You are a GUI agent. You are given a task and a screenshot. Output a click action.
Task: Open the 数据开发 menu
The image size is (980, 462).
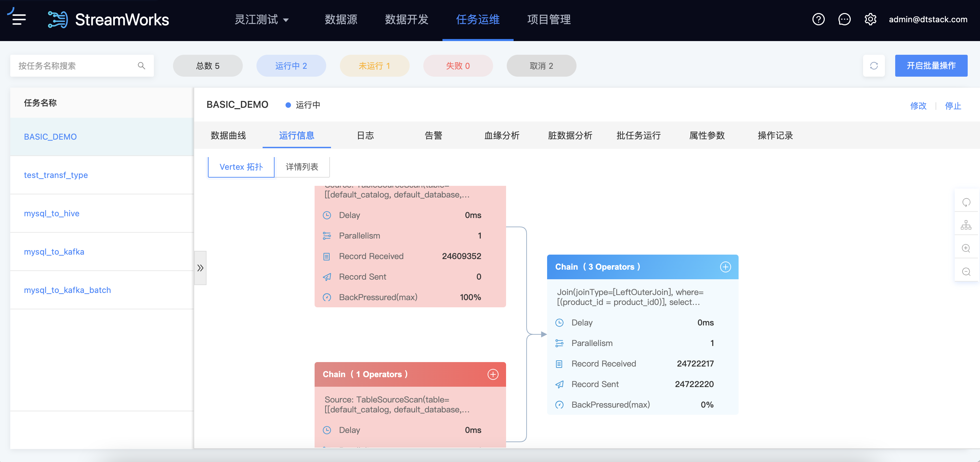coord(407,20)
